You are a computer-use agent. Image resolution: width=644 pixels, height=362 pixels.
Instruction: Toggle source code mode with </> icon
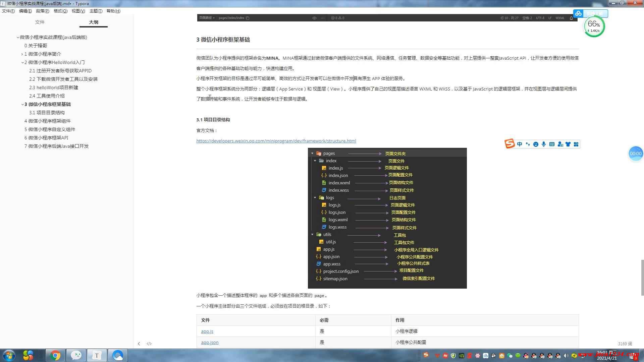(x=149, y=344)
